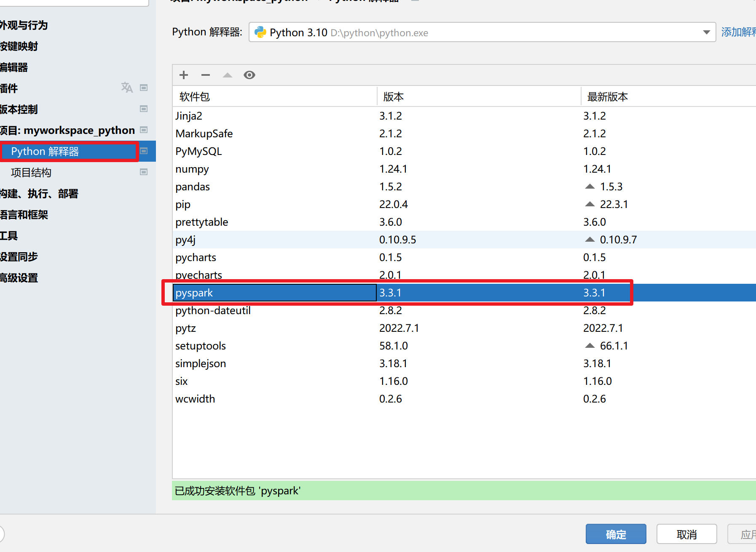
Task: Click the translate icon next to 插件
Action: point(127,87)
